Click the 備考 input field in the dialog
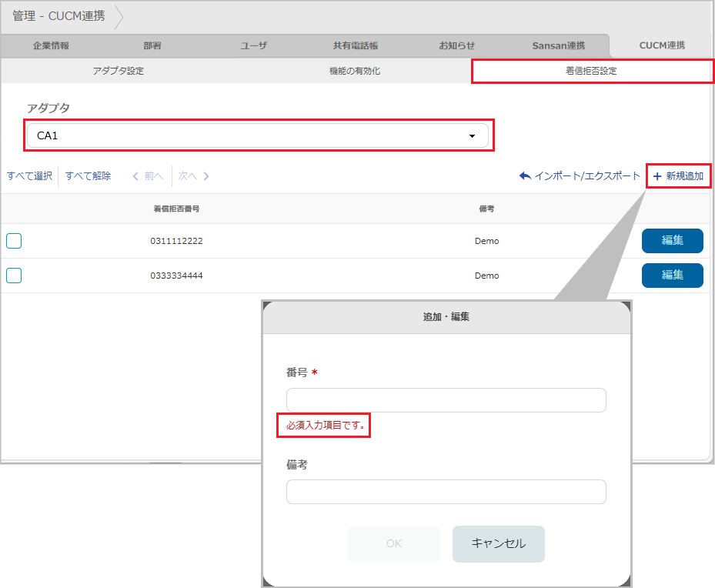The image size is (715, 588). click(446, 492)
